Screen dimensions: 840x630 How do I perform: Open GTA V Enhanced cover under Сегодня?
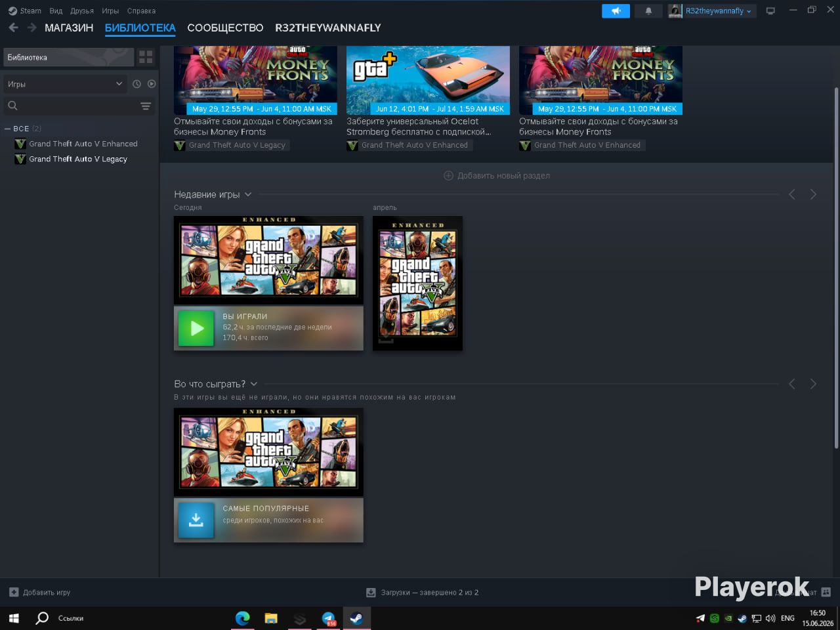[268, 260]
